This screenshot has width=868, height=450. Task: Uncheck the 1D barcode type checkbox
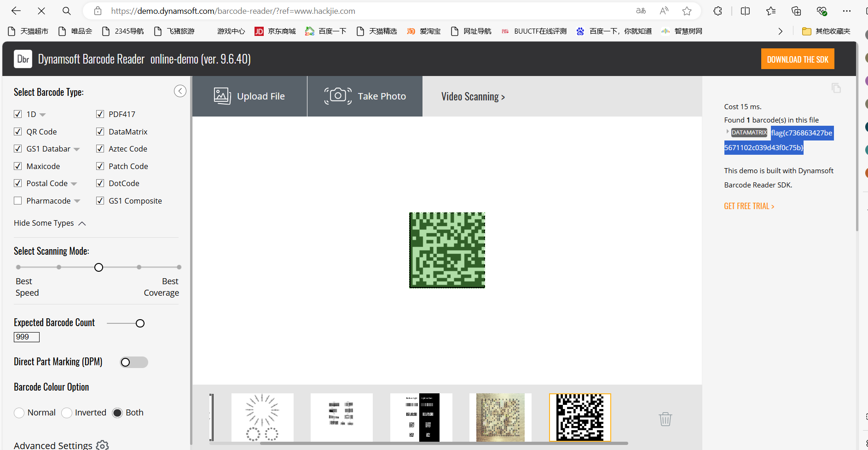(x=18, y=114)
